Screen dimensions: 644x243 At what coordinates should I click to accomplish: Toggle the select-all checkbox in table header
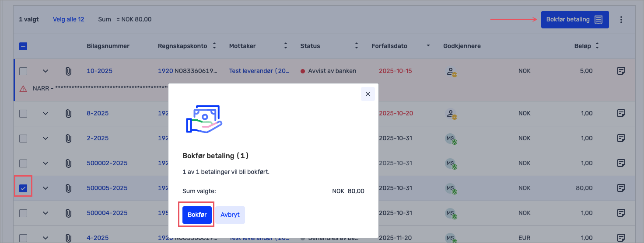(24, 46)
